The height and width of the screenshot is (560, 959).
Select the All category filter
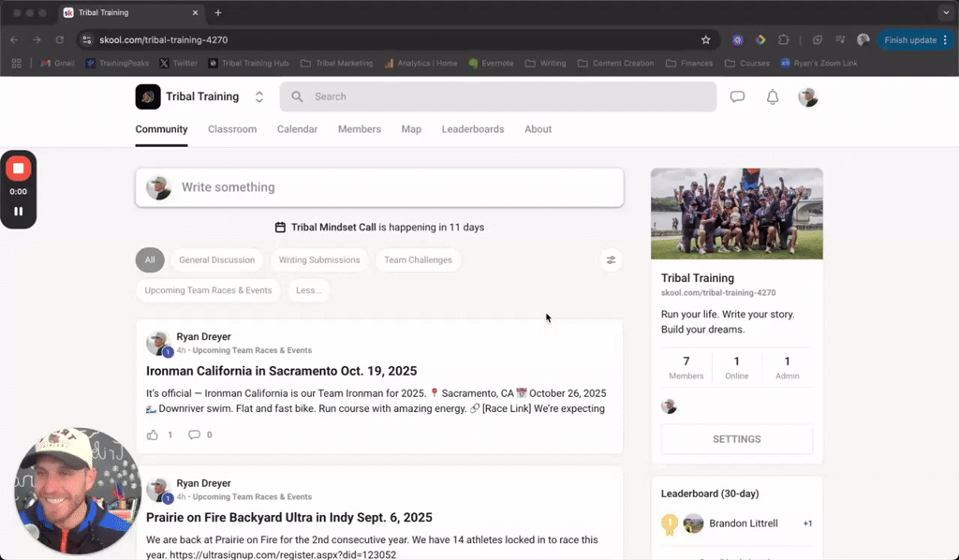[150, 259]
